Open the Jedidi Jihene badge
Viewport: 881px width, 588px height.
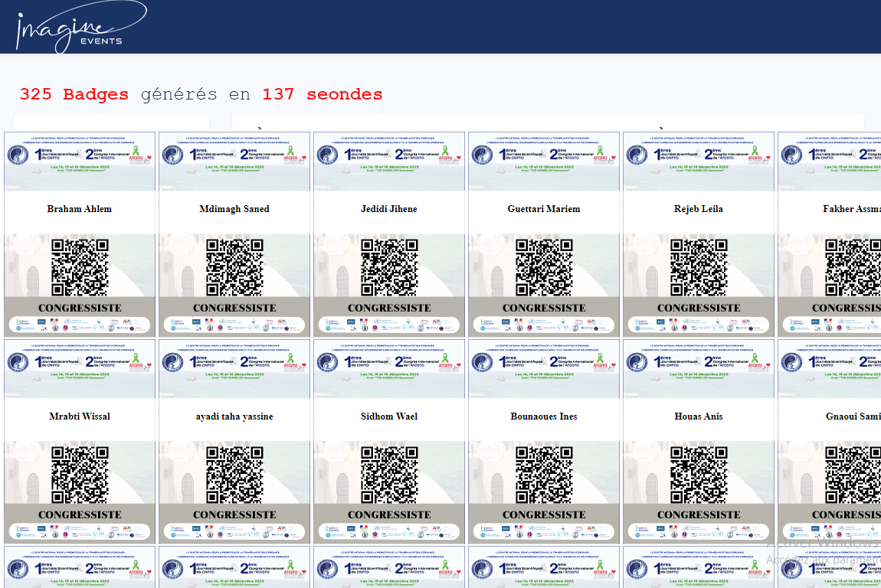click(x=389, y=234)
